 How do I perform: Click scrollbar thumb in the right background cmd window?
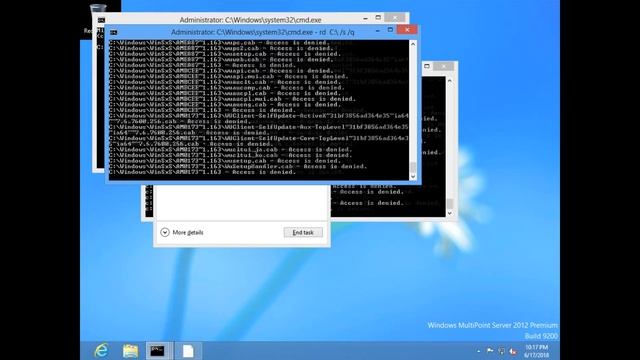pos(449,204)
